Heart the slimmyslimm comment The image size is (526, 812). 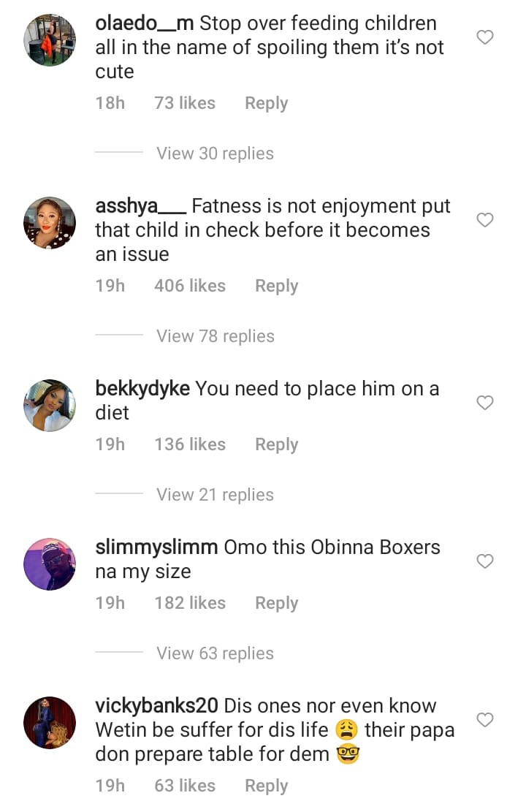tap(485, 561)
